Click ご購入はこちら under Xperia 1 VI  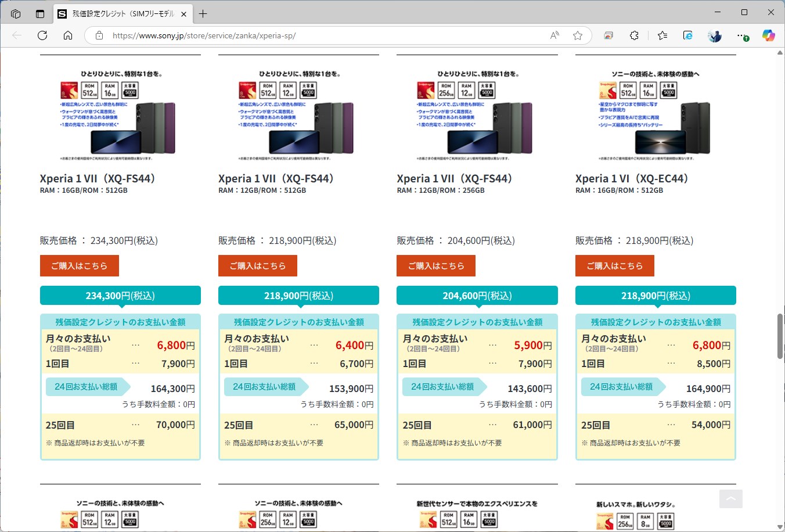(x=614, y=265)
